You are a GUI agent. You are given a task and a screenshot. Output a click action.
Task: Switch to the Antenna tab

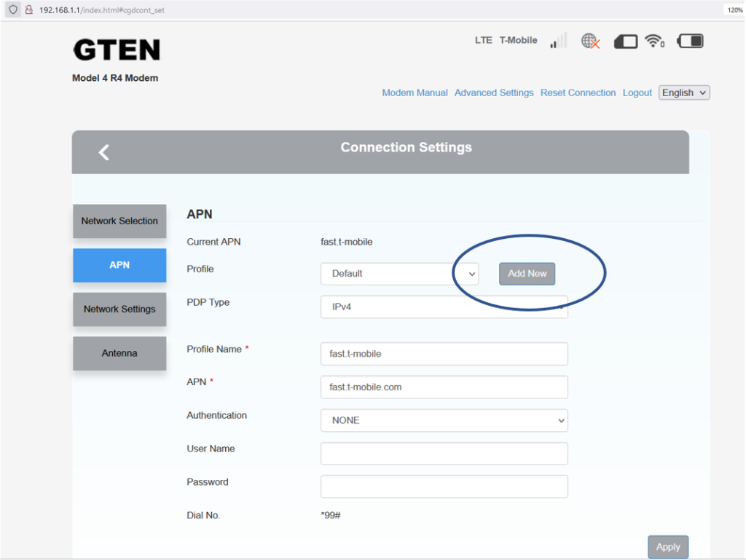pos(119,353)
